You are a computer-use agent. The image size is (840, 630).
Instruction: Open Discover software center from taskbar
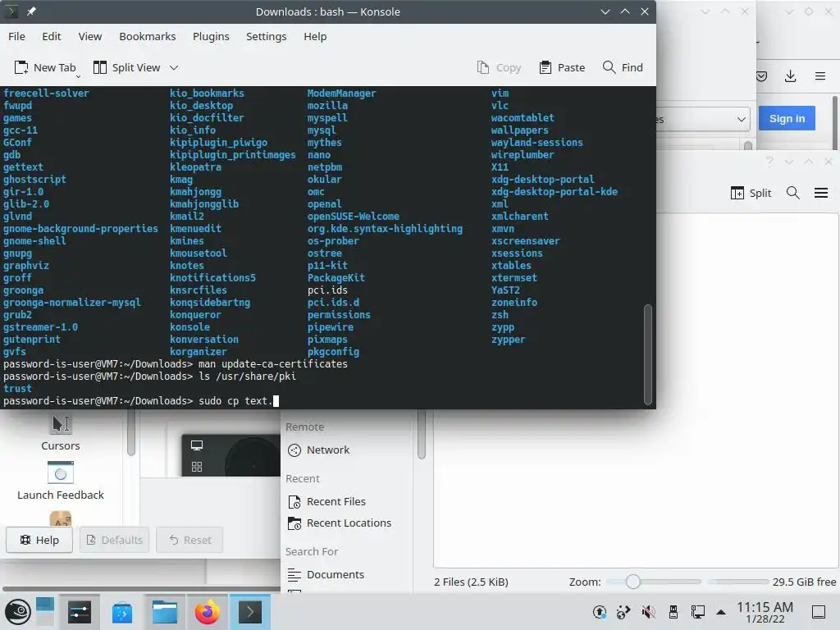coord(122,612)
